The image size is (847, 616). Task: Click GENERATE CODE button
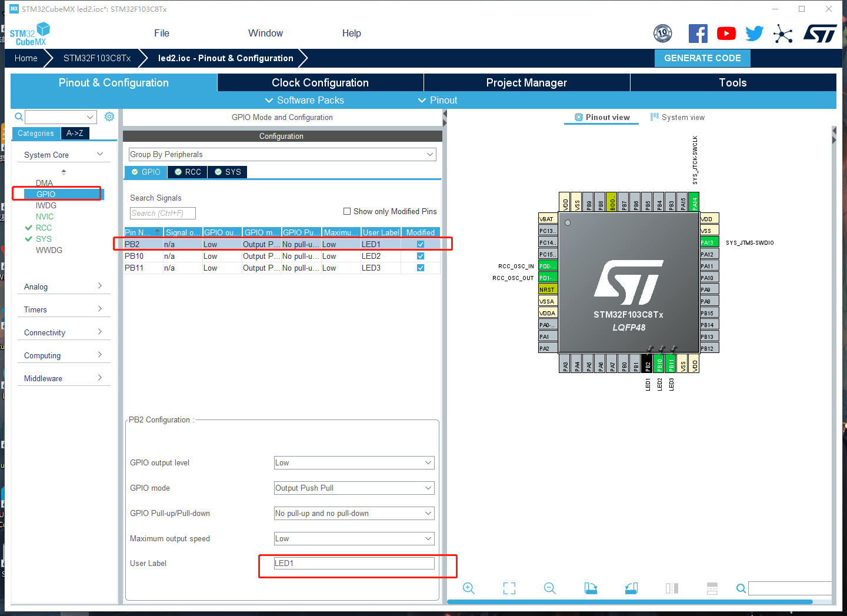pyautogui.click(x=702, y=58)
